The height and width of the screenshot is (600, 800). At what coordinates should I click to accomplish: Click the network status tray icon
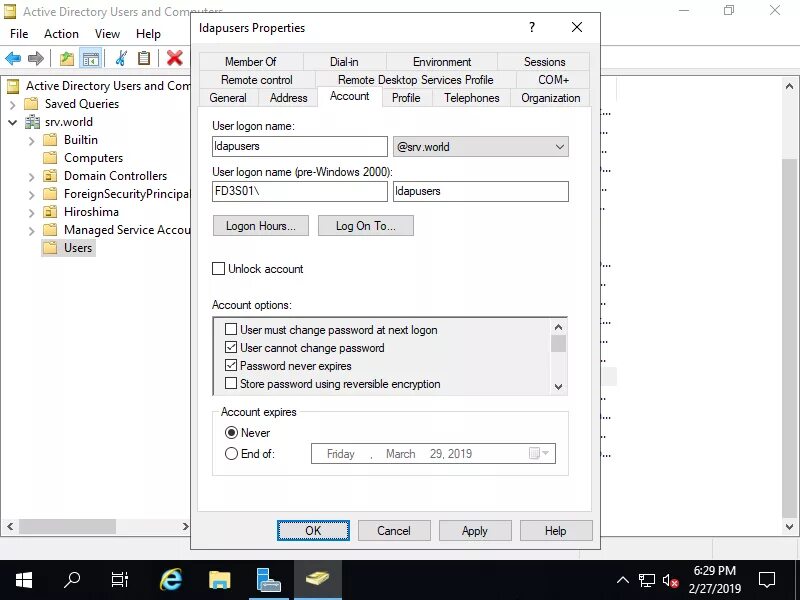coord(646,580)
